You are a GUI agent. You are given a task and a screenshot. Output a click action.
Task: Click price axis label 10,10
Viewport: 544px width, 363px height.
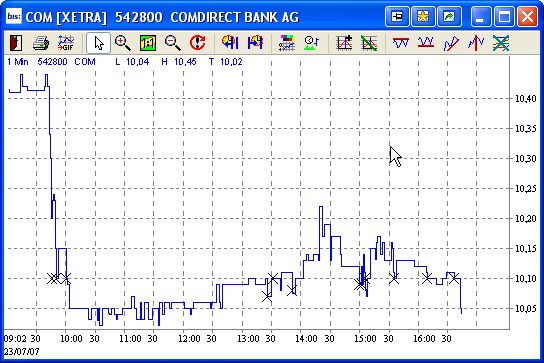click(x=526, y=278)
